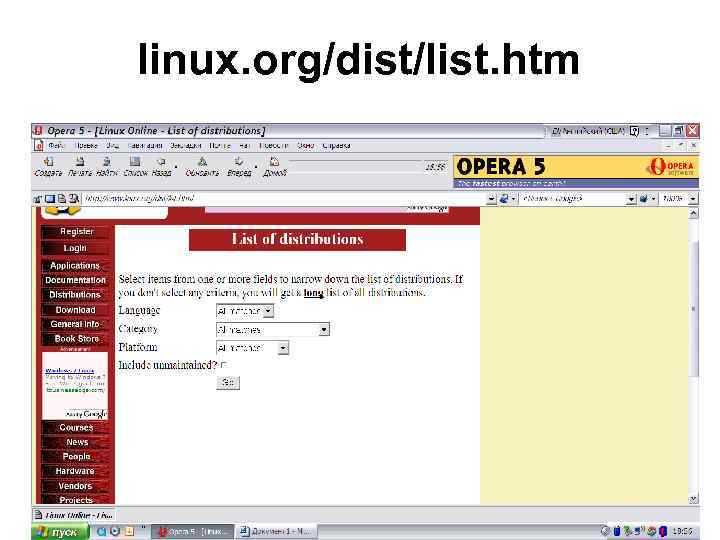Expand the address bar history dropdown arrow
The width and height of the screenshot is (720, 540).
[491, 199]
